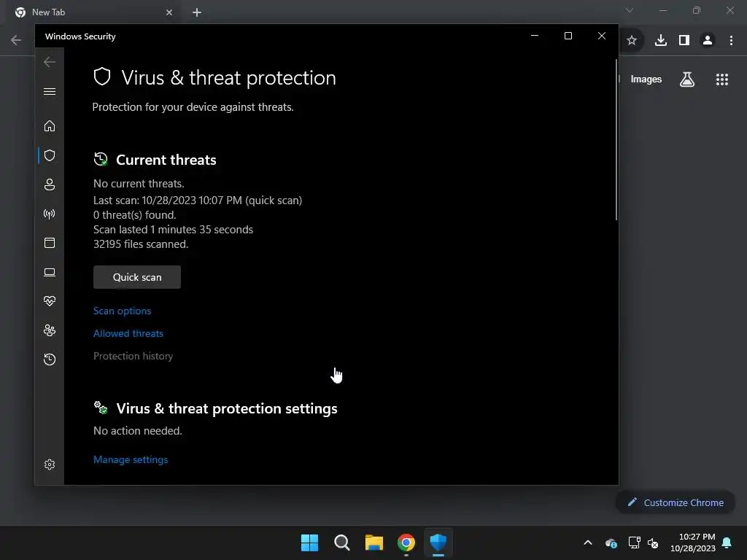
Task: Bookmark page with Chrome star icon
Action: click(632, 41)
